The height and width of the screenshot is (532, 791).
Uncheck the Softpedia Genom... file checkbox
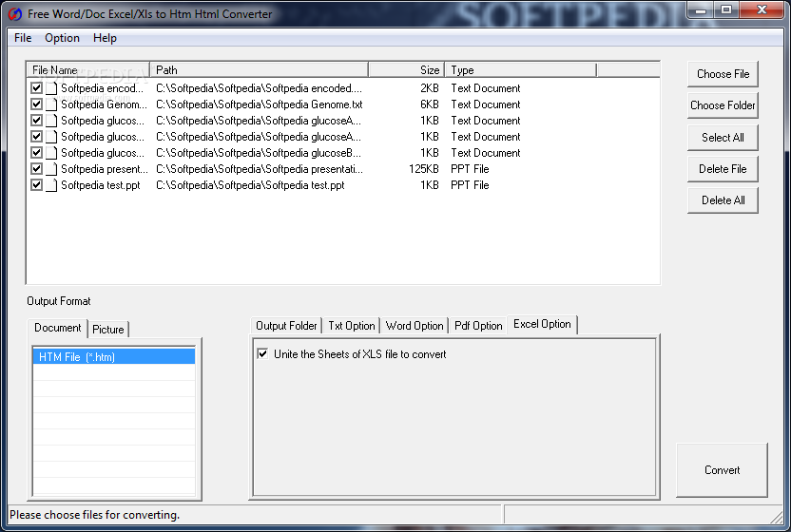(x=36, y=104)
